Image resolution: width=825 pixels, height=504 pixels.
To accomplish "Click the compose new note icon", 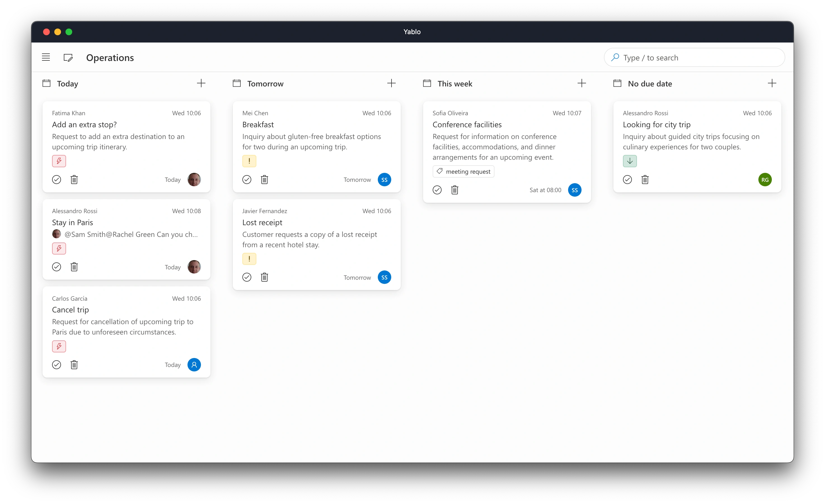I will 68,58.
